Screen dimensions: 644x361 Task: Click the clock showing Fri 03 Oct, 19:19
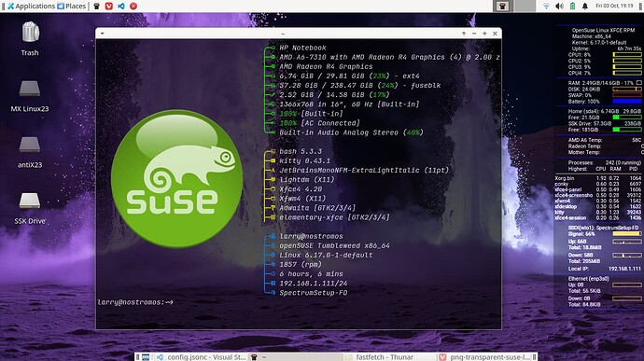click(x=614, y=7)
